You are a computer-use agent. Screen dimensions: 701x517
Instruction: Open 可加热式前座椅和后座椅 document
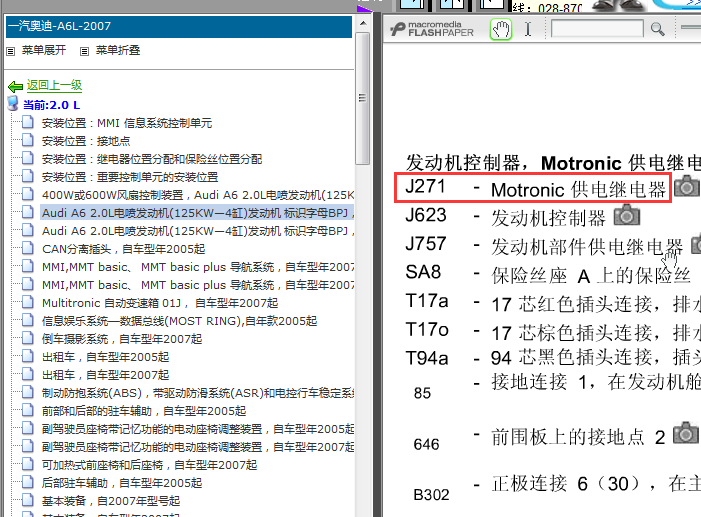149,465
